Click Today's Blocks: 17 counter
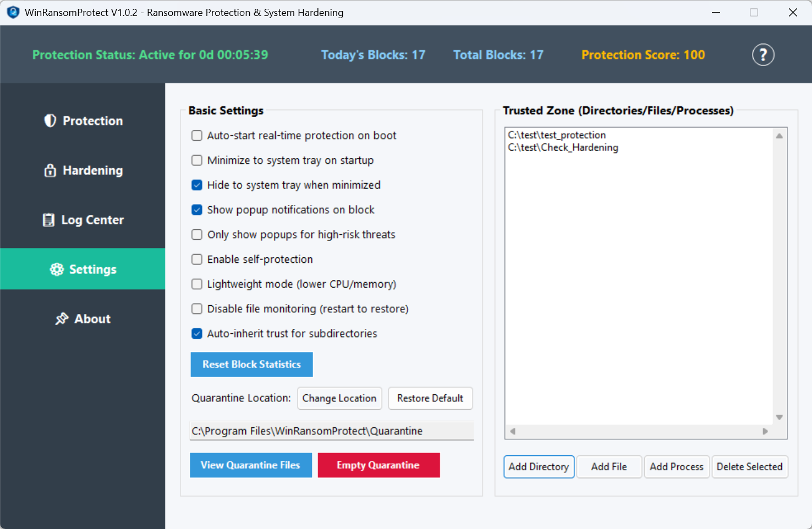812x529 pixels. tap(373, 55)
